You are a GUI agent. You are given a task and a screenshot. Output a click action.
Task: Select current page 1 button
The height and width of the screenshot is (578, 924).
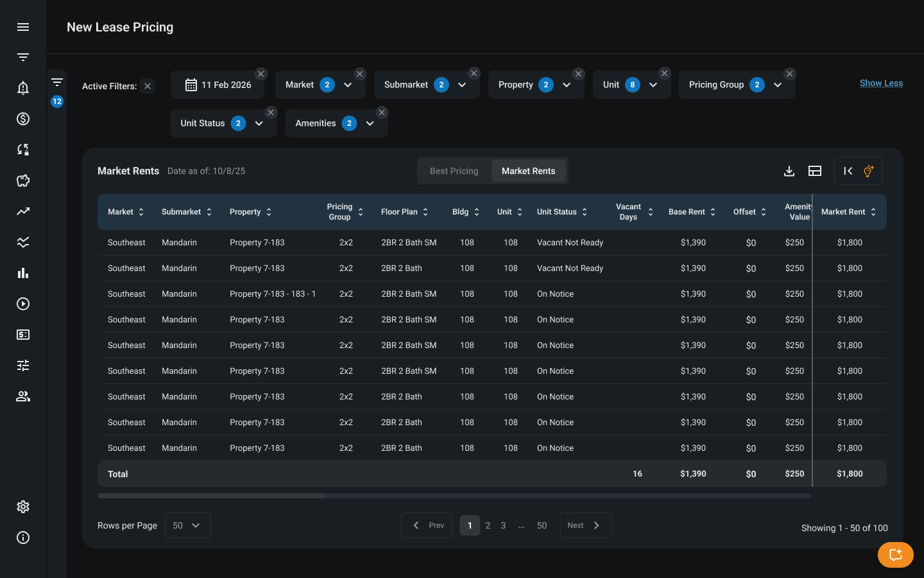[x=470, y=525]
